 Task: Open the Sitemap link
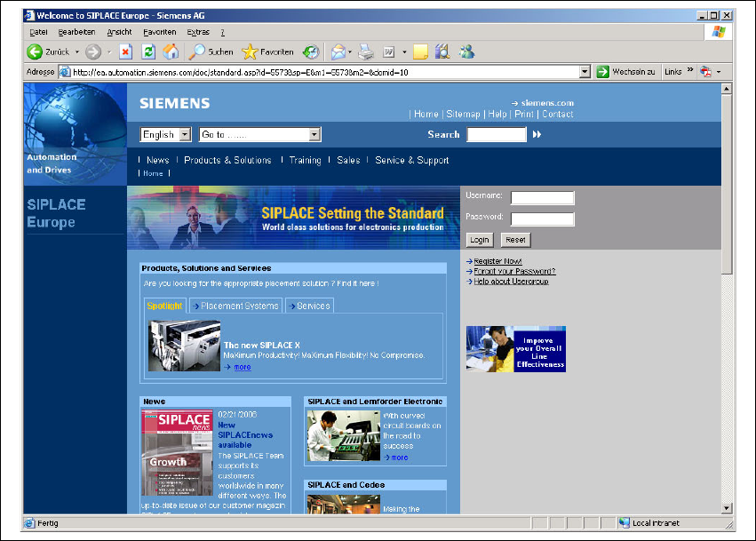[x=463, y=115]
